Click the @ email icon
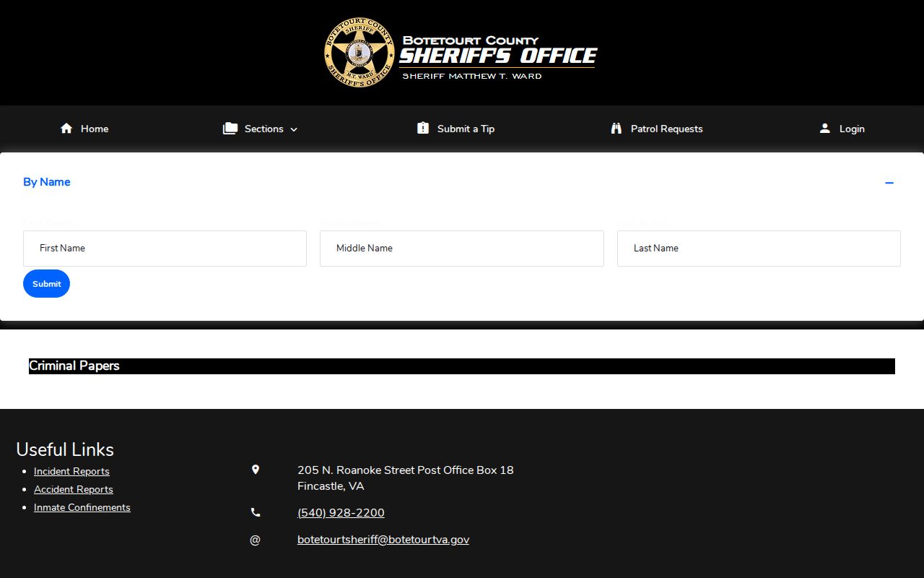This screenshot has height=578, width=924. [255, 540]
